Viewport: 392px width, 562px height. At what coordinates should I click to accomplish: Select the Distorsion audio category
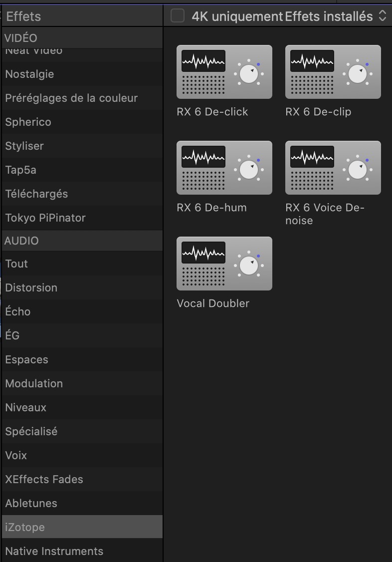pyautogui.click(x=82, y=288)
